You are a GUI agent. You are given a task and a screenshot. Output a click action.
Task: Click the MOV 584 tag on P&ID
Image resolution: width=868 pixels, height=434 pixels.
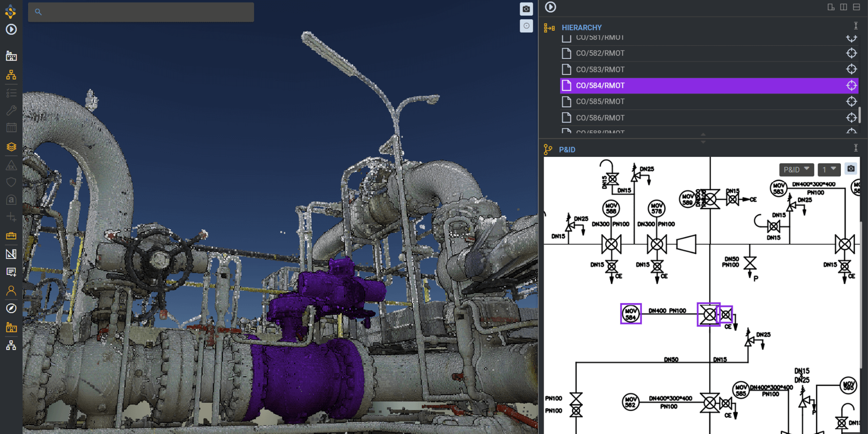coord(631,314)
